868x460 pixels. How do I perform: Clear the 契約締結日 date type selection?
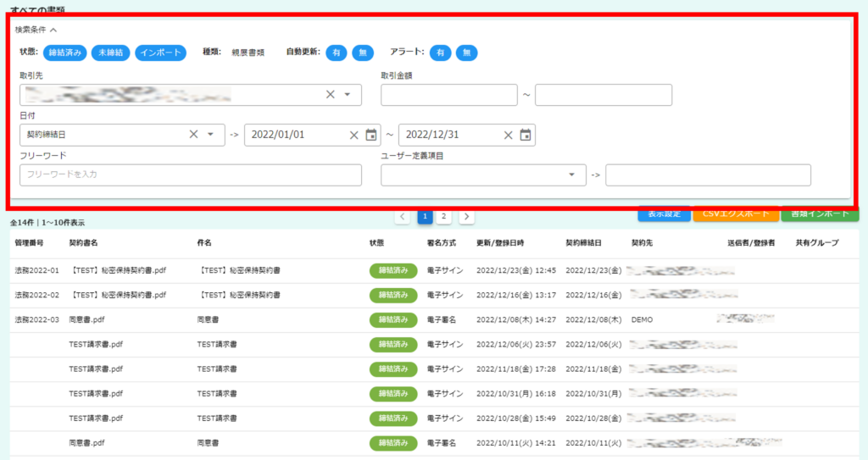193,135
